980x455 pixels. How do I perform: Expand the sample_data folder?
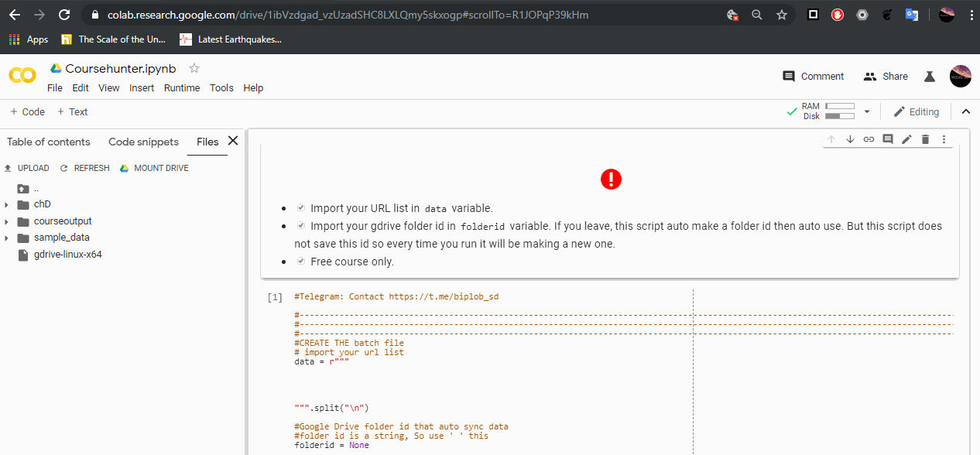click(6, 238)
